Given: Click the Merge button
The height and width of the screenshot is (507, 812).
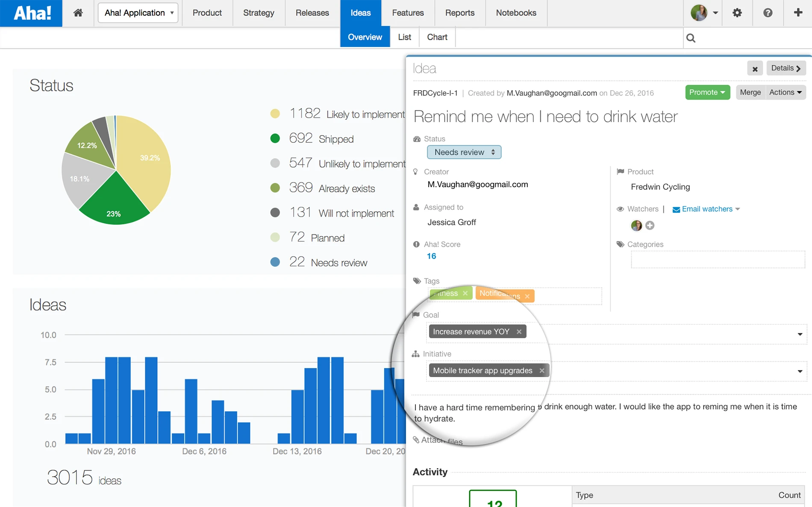Looking at the screenshot, I should [750, 92].
